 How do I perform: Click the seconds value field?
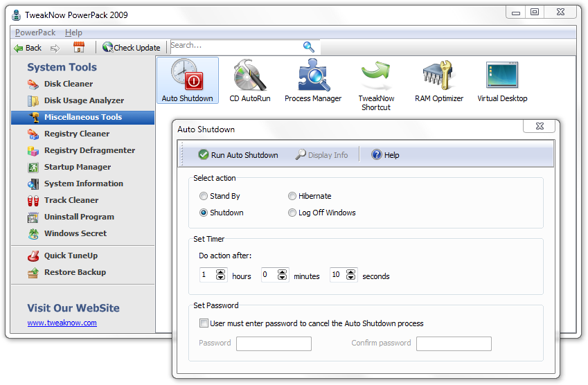pos(338,275)
